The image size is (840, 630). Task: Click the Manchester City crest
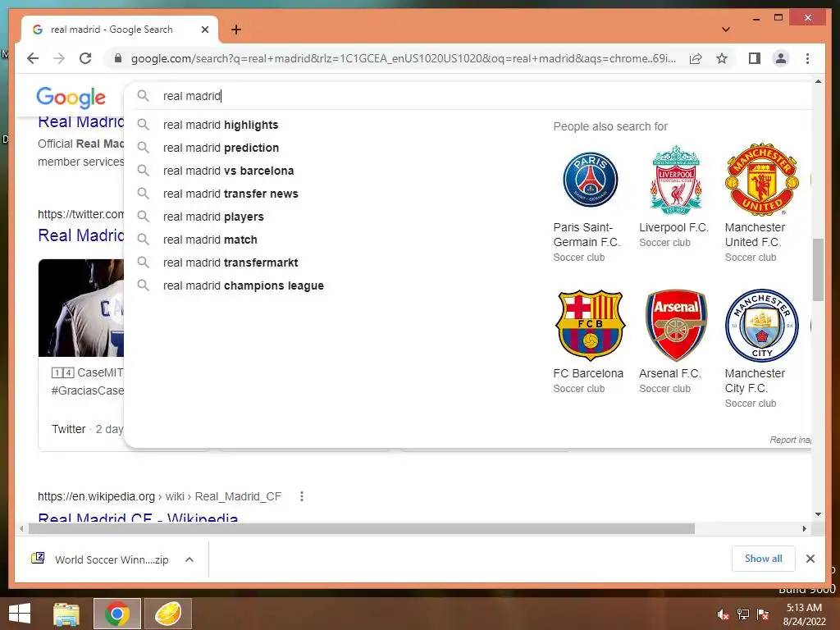[x=762, y=325]
